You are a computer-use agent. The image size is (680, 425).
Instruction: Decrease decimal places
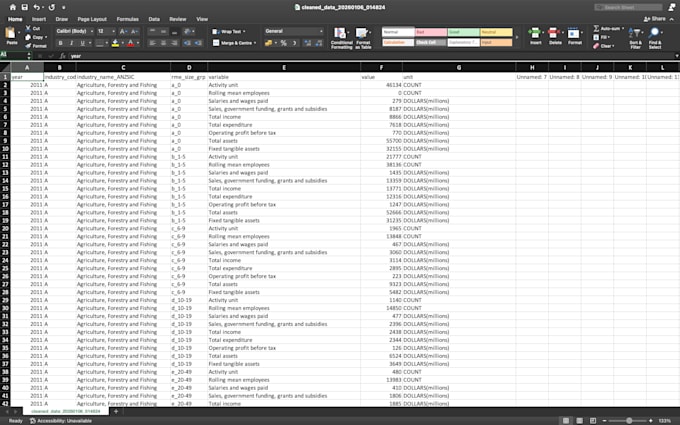coord(319,43)
